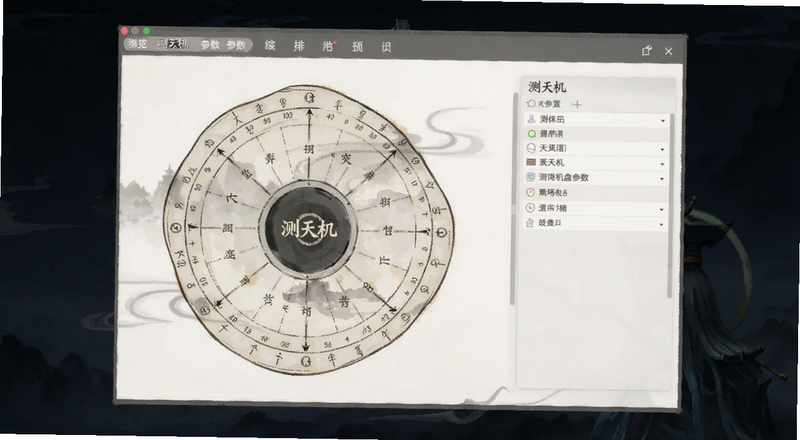Click the share icon in the title bar
Image resolution: width=800 pixels, height=440 pixels.
tap(646, 51)
